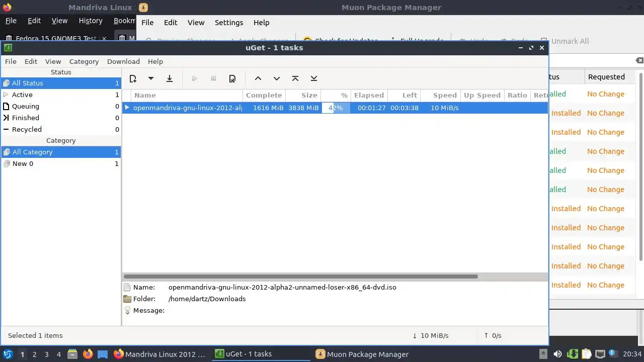Open the dropdown arrow beside new download icon
Viewport: 644px width, 362px height.
pyautogui.click(x=150, y=78)
